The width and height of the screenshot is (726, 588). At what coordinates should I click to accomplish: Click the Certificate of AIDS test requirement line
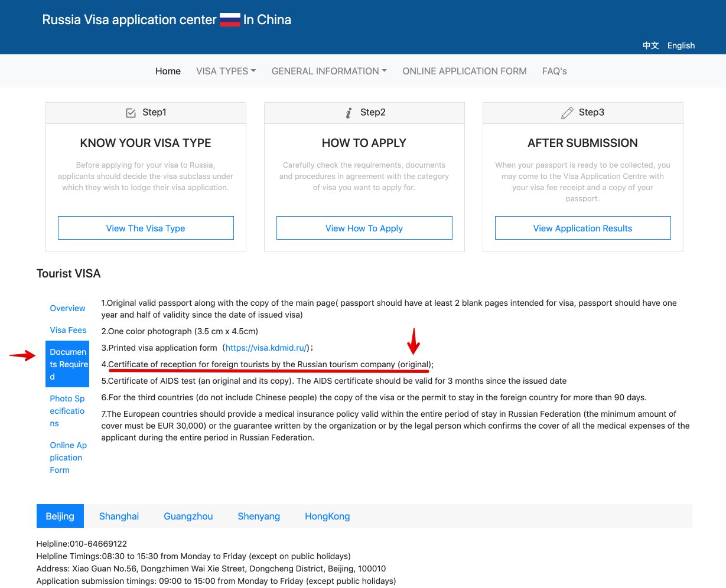coord(334,381)
